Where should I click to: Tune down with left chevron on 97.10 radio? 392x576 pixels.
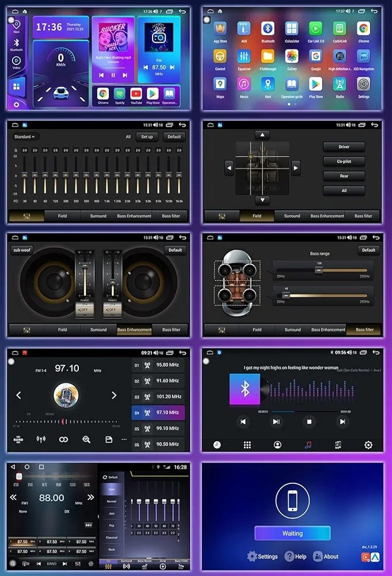19,395
